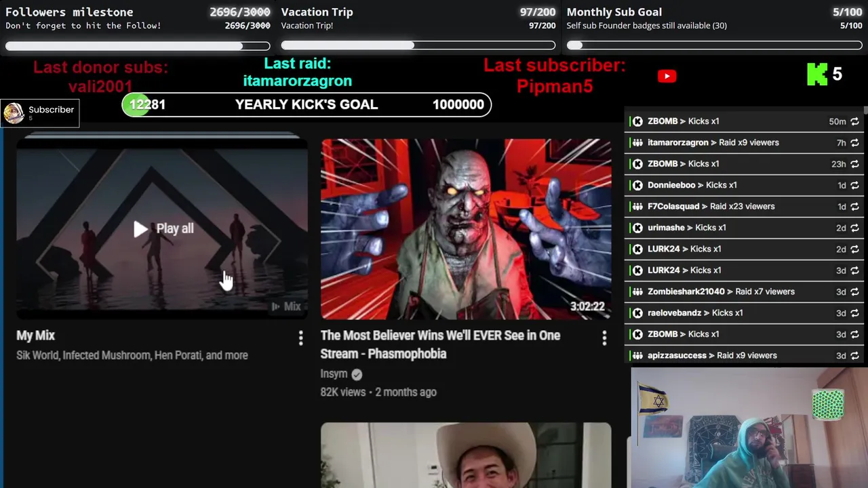Viewport: 868px width, 488px height.
Task: Click the '50m' timestamp on ZBOMB row
Action: tap(837, 121)
